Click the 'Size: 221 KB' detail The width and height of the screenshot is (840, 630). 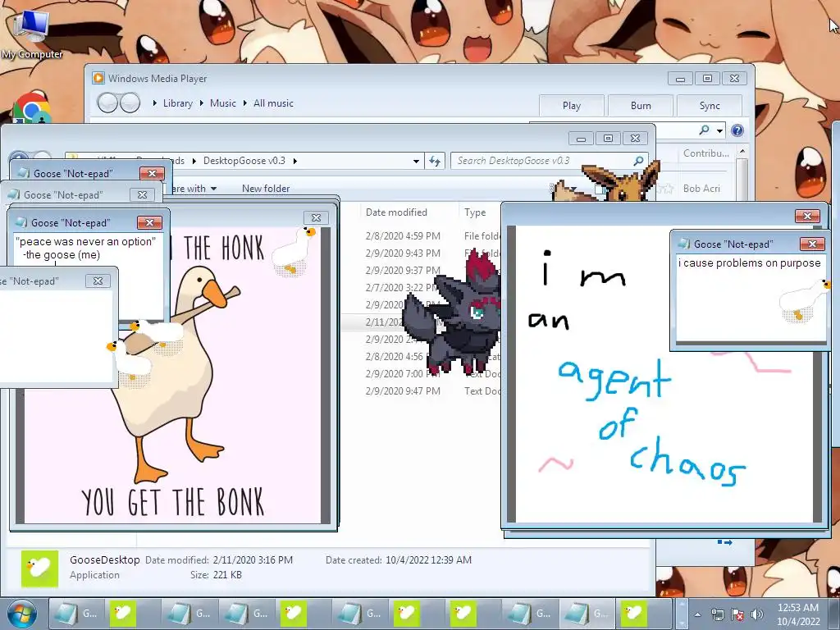(x=216, y=575)
